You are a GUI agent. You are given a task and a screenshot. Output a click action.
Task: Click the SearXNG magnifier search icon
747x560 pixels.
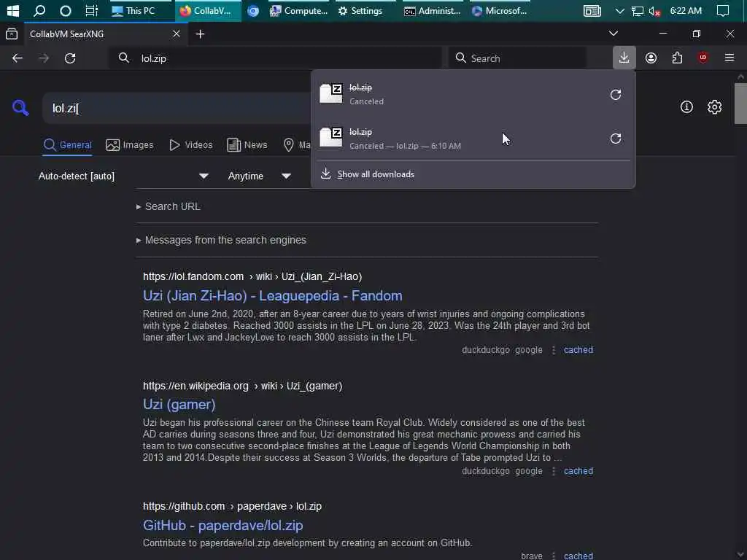20,108
